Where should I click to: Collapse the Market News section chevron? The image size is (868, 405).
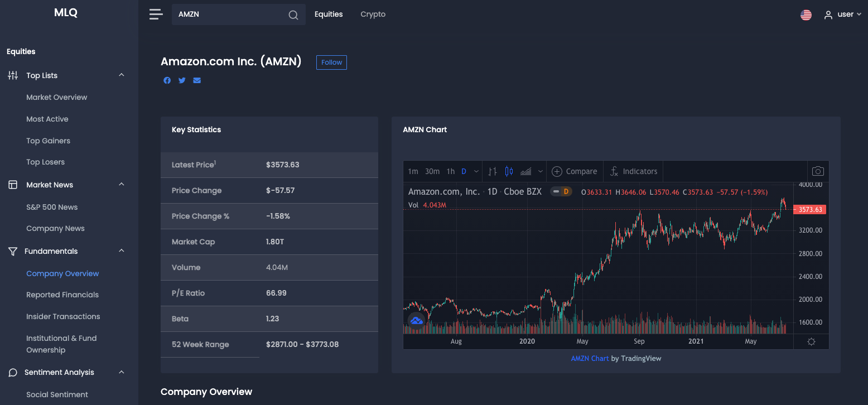[x=122, y=185]
